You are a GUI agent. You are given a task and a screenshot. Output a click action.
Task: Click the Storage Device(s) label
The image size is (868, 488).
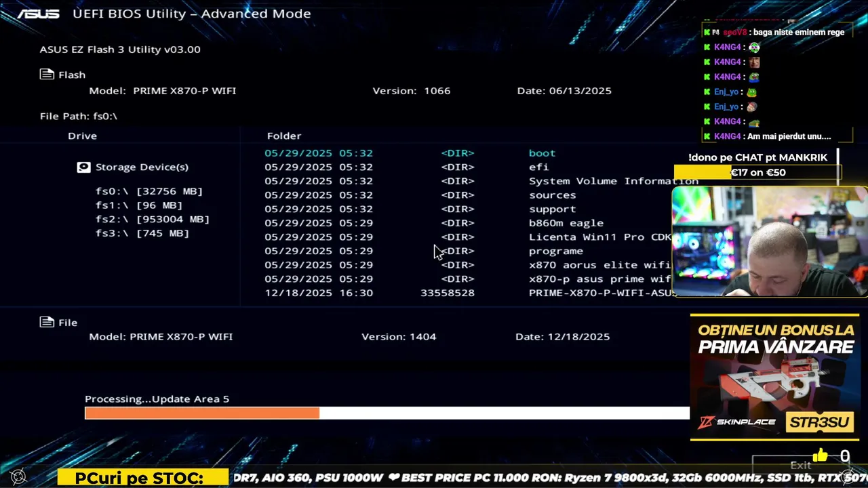[x=142, y=167]
